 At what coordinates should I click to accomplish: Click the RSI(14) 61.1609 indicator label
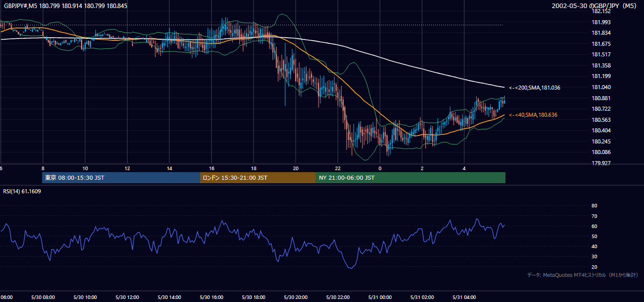pos(22,191)
